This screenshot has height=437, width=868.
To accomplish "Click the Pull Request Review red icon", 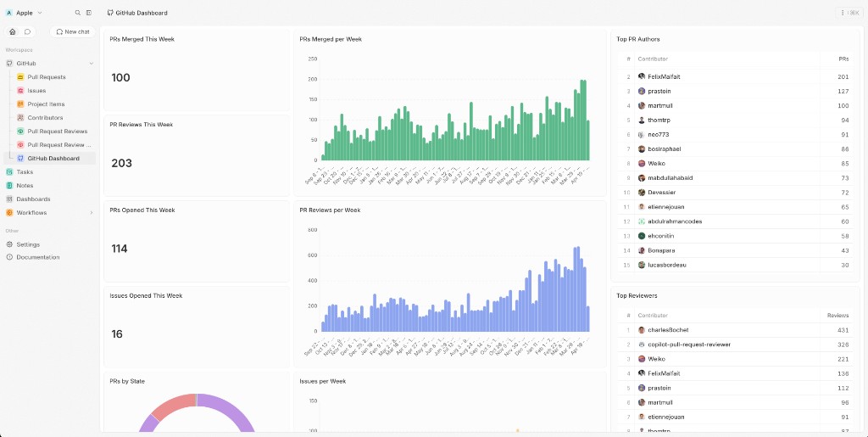I will tap(20, 145).
